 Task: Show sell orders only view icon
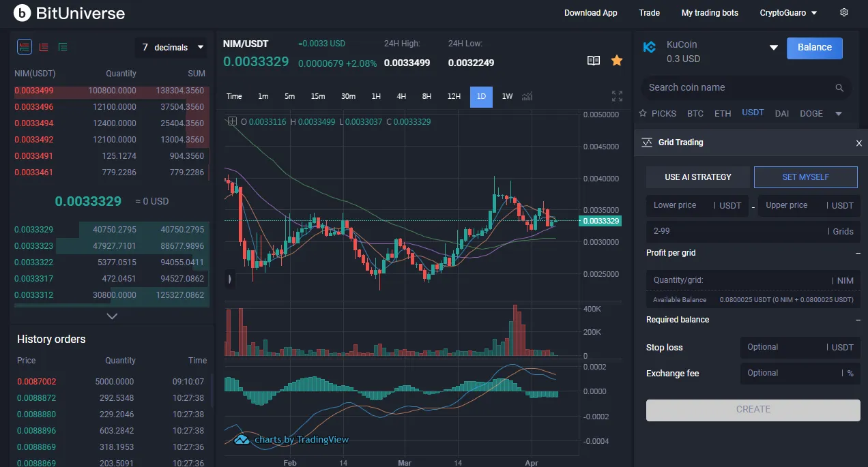click(x=44, y=47)
